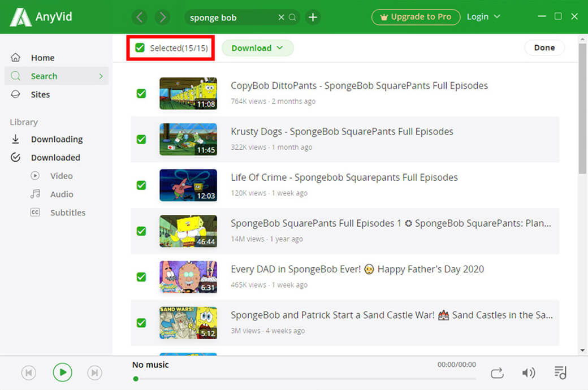Open the Sand Wars 5:12 thumbnail
This screenshot has height=390, width=588.
[x=188, y=323]
